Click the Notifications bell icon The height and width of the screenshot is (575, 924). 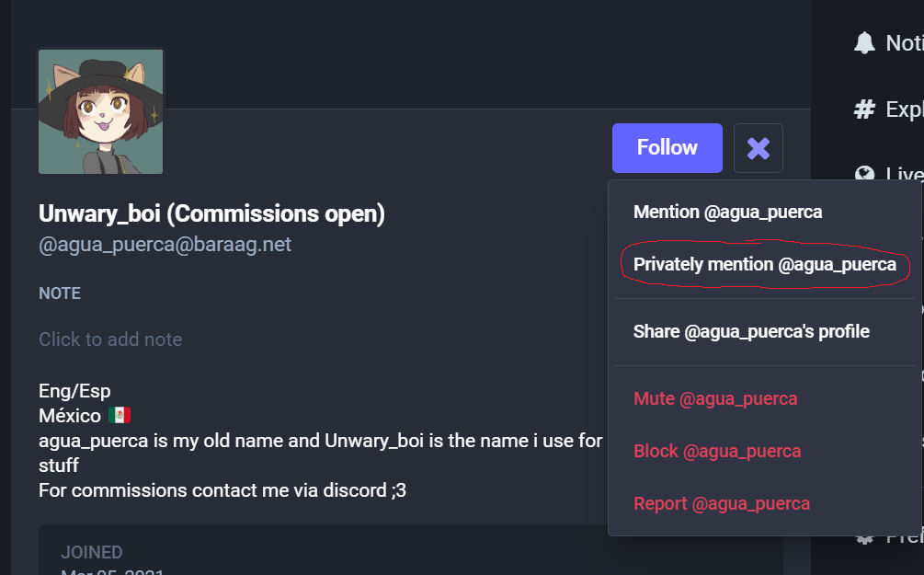coord(864,43)
